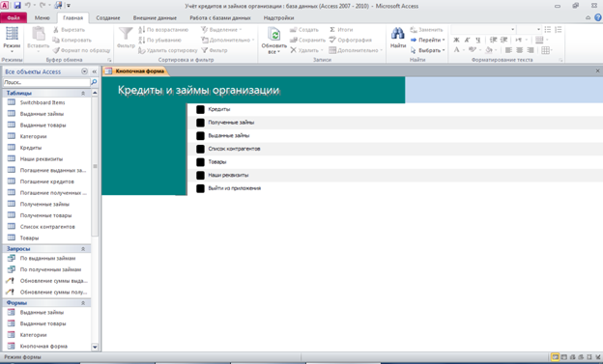
Task: Click the Товары switchboard button
Action: tap(200, 162)
